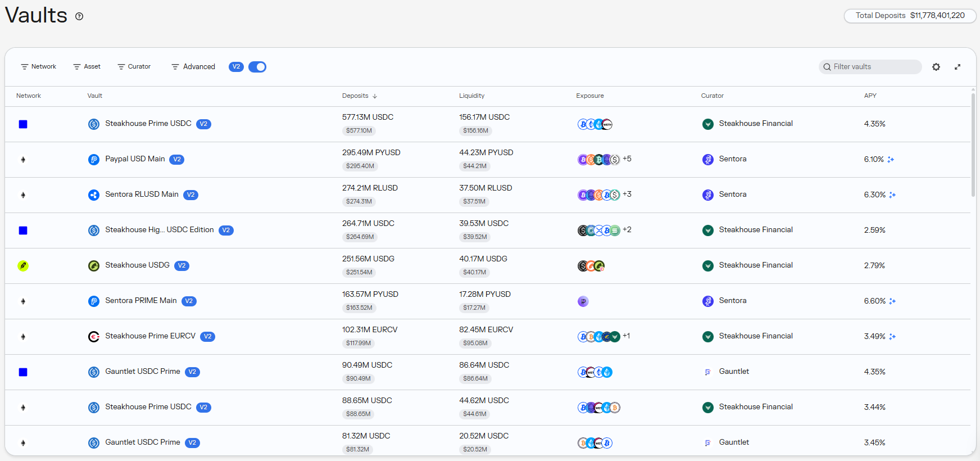
Task: Click the exposure token icon in the Sentora PRIME Main row
Action: click(583, 301)
